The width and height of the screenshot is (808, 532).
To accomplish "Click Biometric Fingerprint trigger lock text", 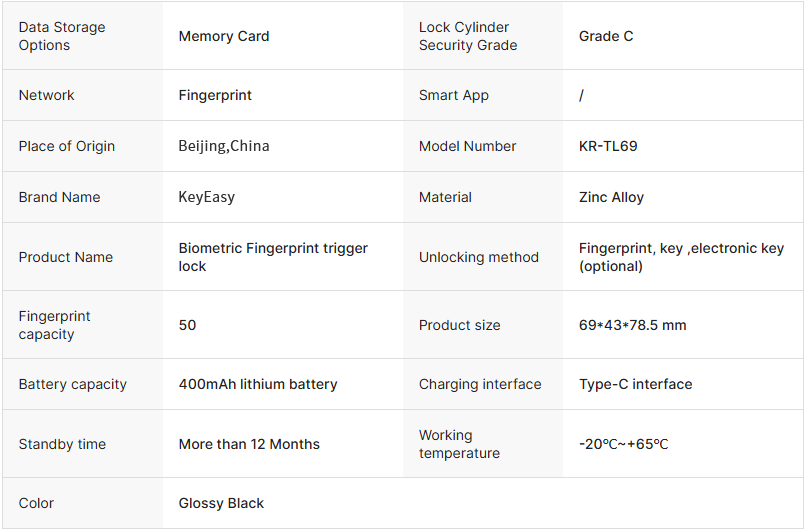I will pos(273,257).
